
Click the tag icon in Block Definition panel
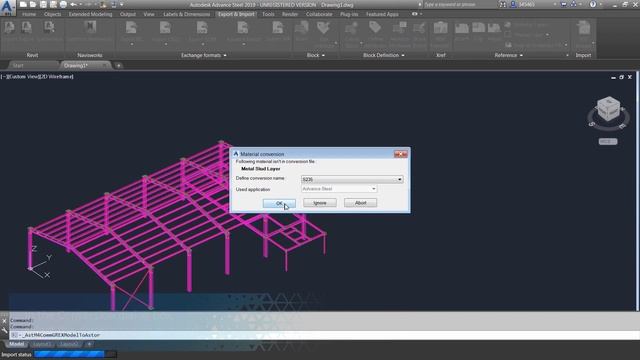375,27
